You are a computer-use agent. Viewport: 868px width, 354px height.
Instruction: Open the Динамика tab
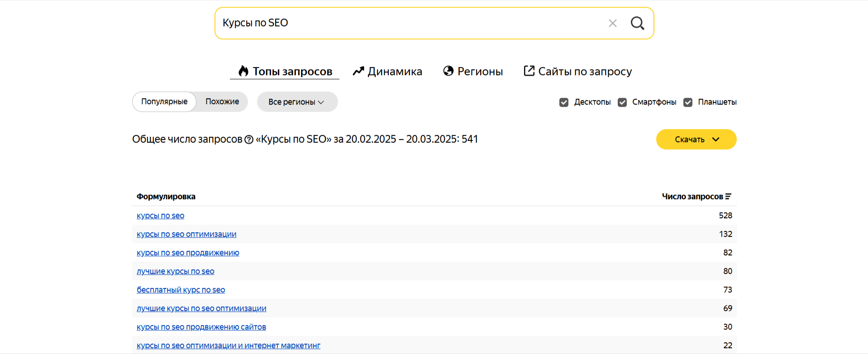pyautogui.click(x=395, y=72)
